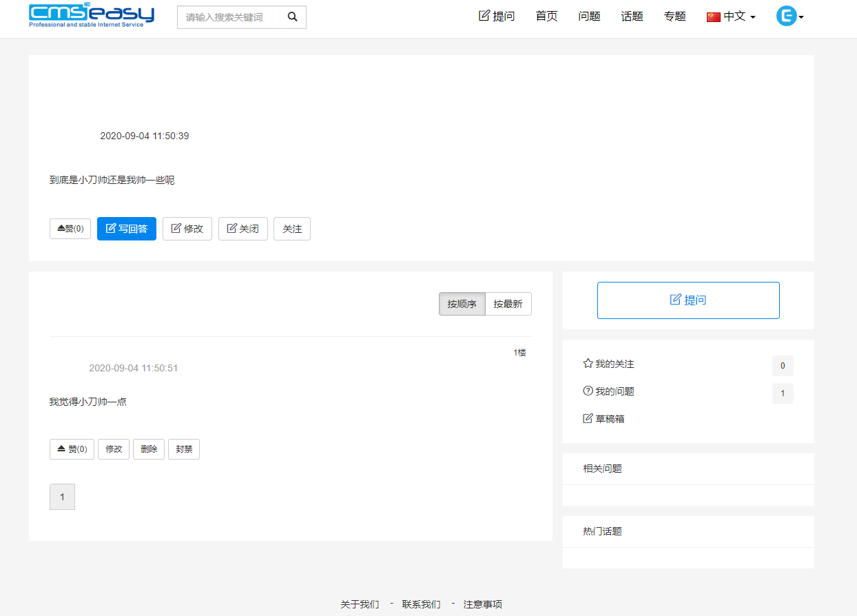
Task: Open the 提问 link in top navigation
Action: [497, 17]
